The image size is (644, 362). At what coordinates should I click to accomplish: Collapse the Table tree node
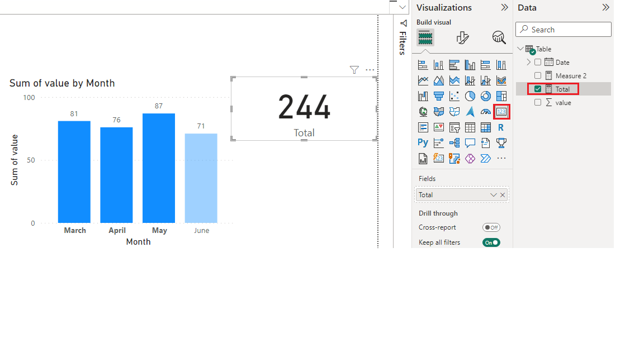point(520,49)
